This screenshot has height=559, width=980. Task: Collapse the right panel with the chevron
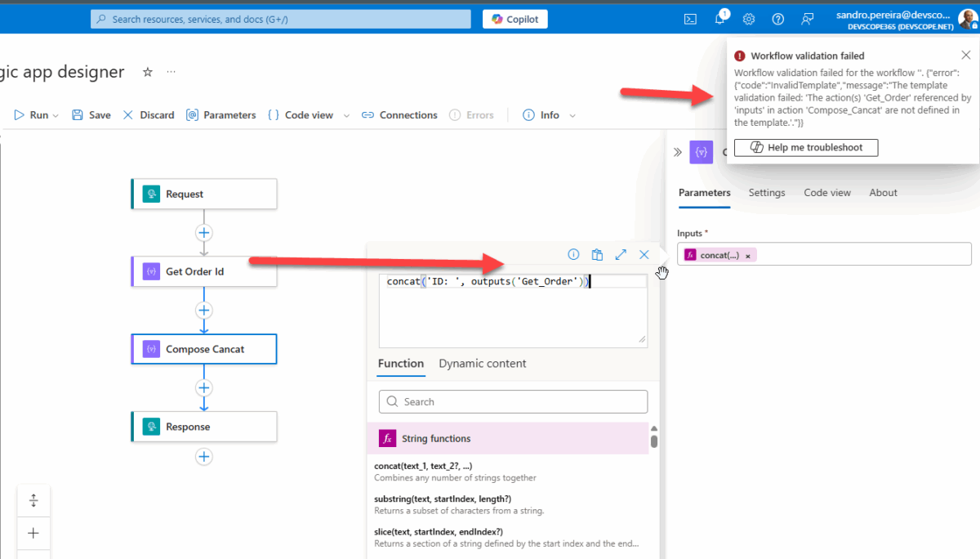click(677, 151)
